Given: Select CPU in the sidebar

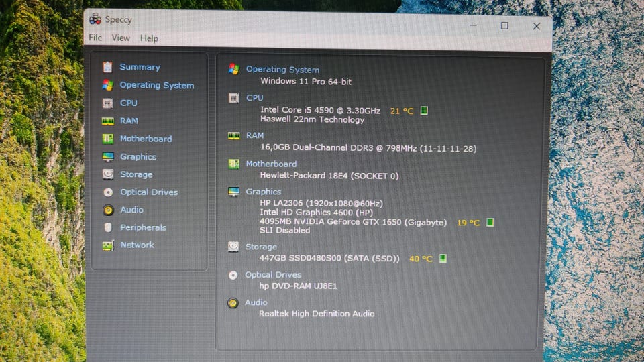Looking at the screenshot, I should pyautogui.click(x=129, y=103).
